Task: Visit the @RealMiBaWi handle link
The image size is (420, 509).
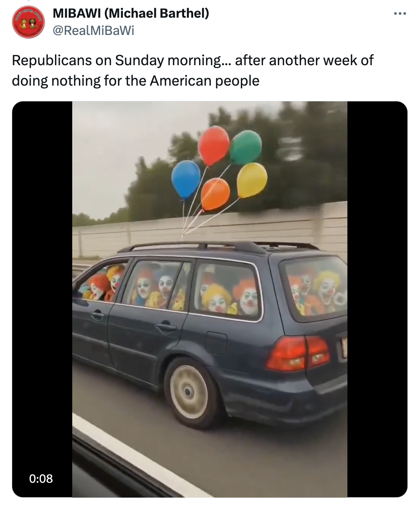Action: (x=93, y=30)
